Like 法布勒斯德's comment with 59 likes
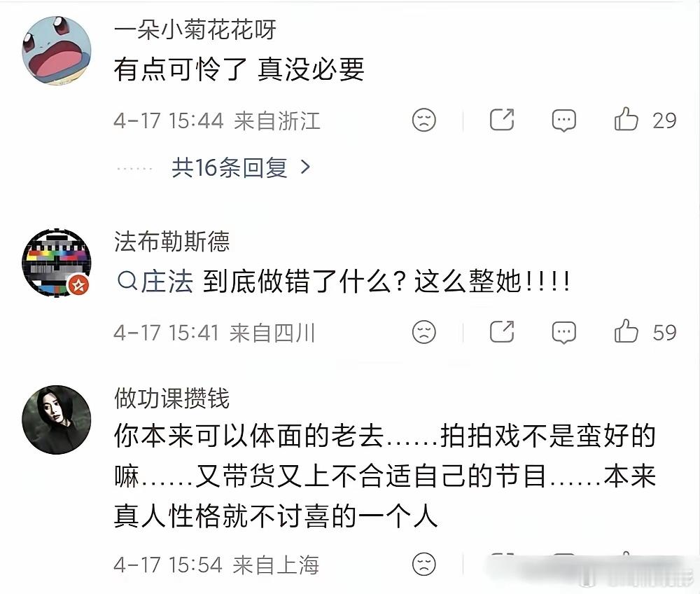The height and width of the screenshot is (594, 700). tap(626, 331)
